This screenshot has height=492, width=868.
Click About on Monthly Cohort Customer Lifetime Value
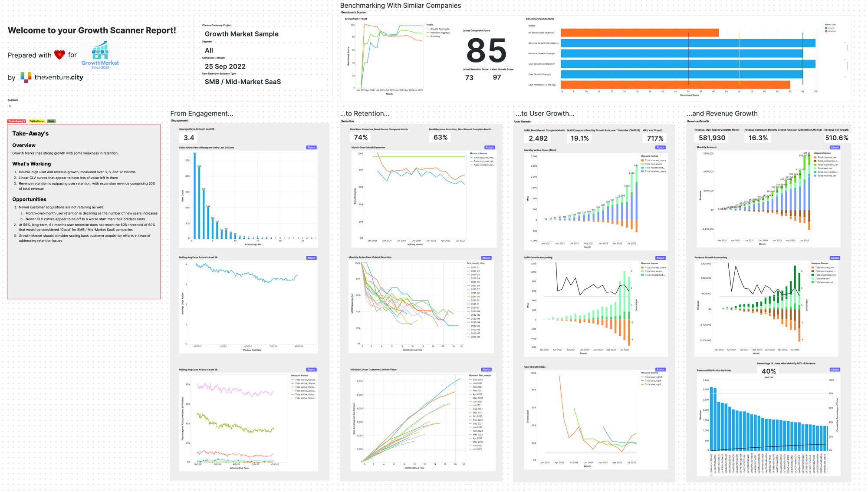[x=486, y=370]
